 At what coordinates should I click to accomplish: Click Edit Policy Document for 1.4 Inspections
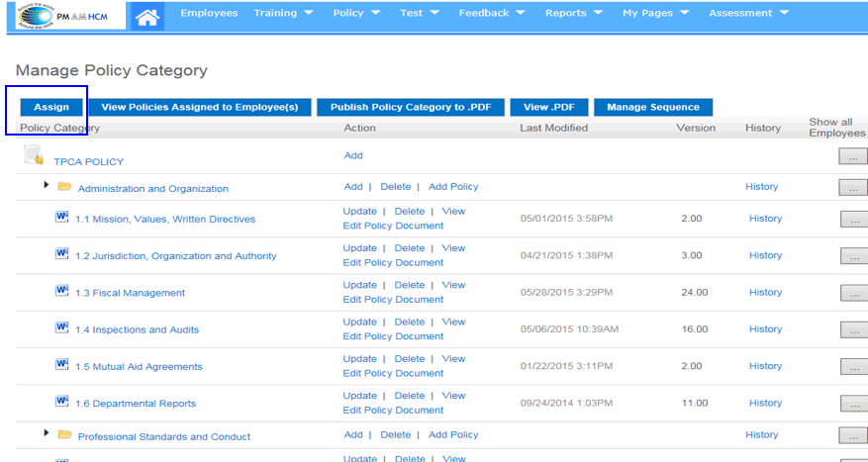point(393,336)
